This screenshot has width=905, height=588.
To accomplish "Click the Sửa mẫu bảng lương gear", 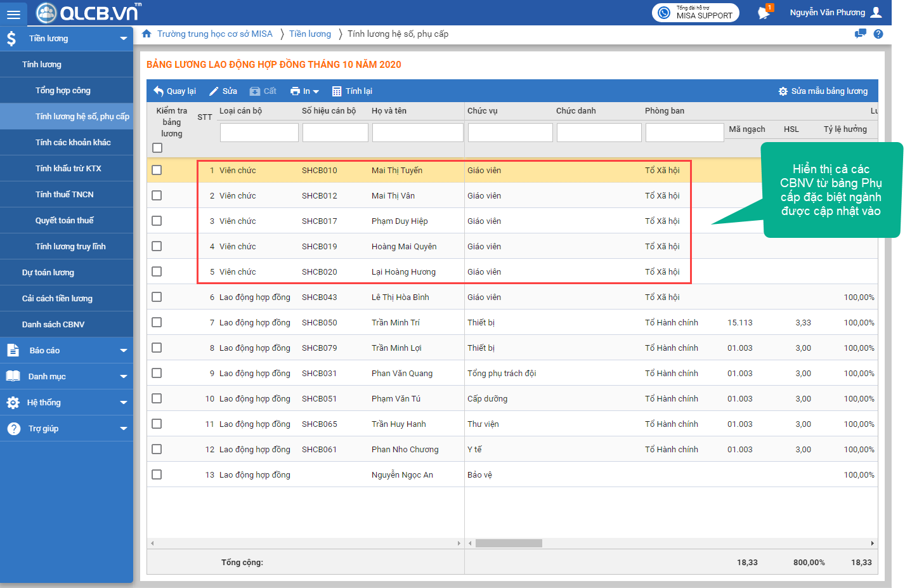I will pyautogui.click(x=783, y=91).
